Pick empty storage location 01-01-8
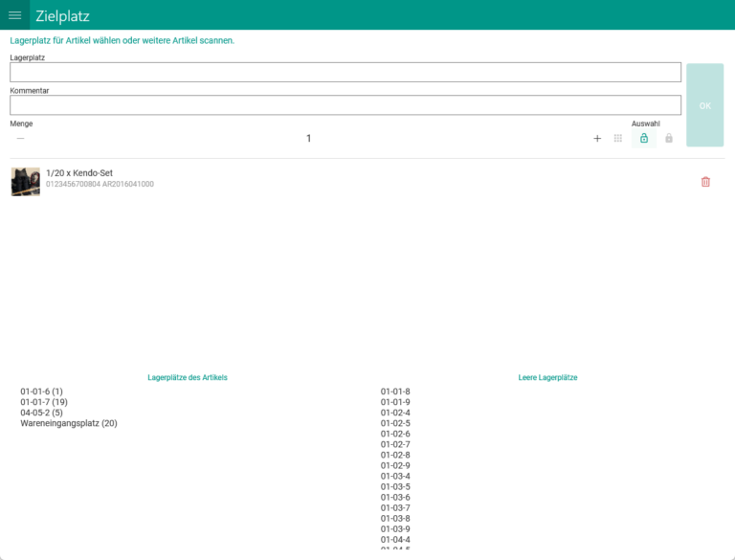The width and height of the screenshot is (735, 560). coord(395,392)
